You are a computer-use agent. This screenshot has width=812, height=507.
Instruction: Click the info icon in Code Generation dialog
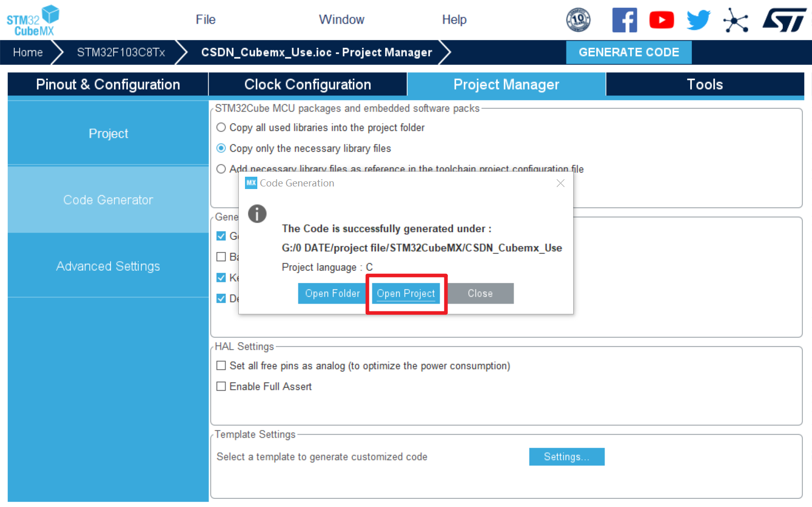coord(257,213)
